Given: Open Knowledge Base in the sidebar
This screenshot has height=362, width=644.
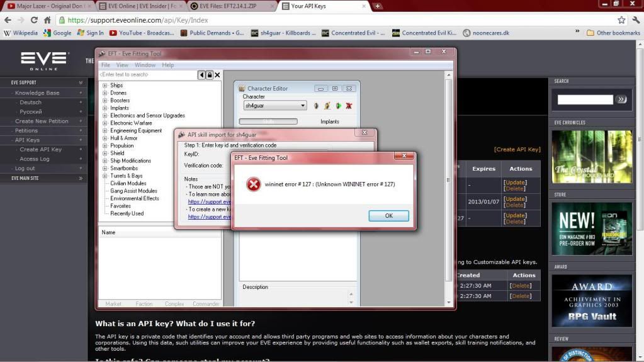Looking at the screenshot, I should coord(37,93).
